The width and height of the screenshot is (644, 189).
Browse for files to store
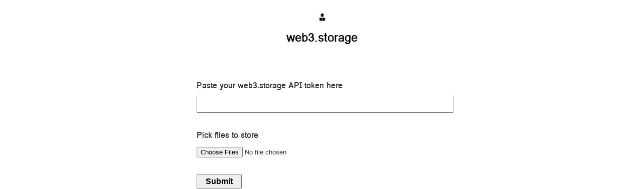coord(220,152)
